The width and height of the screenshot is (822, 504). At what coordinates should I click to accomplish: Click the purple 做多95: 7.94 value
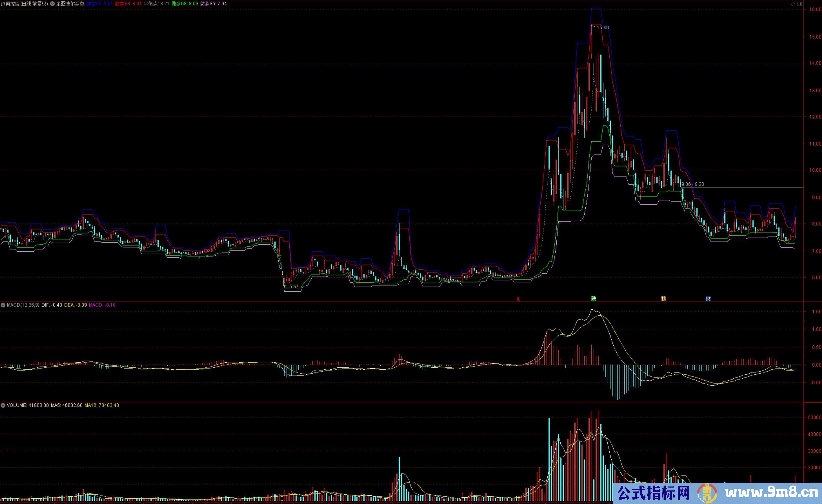pyautogui.click(x=214, y=4)
